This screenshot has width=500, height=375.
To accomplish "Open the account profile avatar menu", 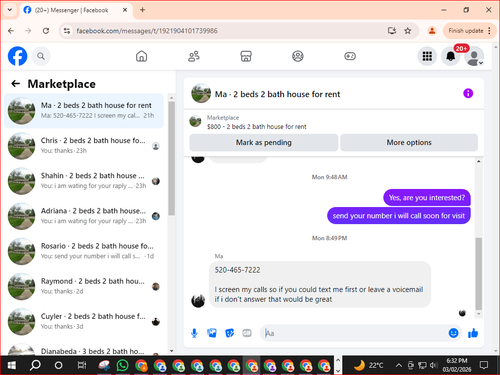I will click(x=474, y=56).
